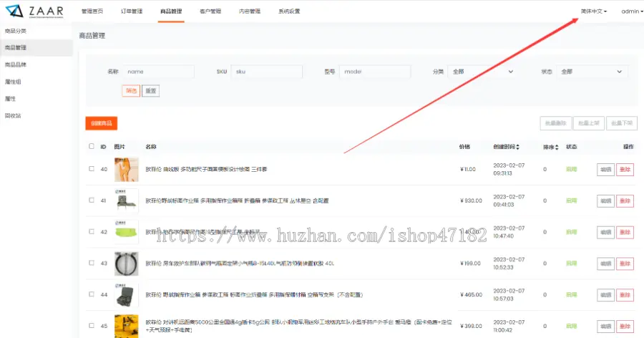Toggle the select-all checkbox in table header

pyautogui.click(x=91, y=146)
